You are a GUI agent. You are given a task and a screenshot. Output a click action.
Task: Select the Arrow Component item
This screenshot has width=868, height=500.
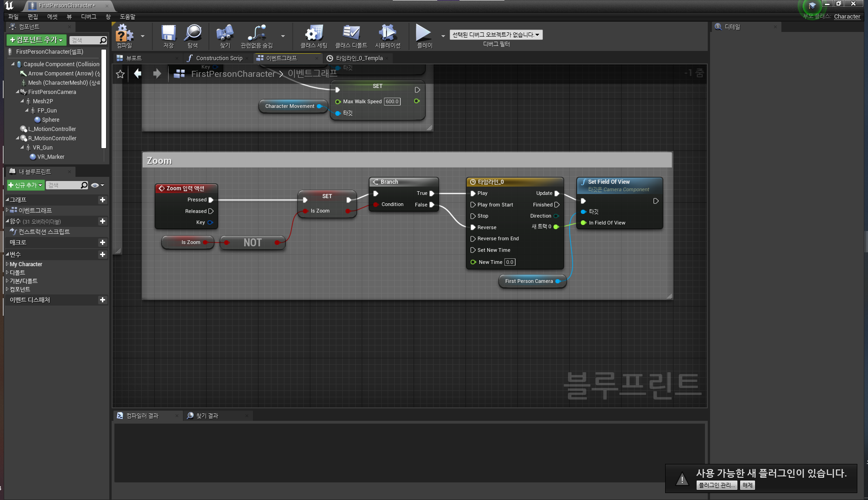tap(60, 74)
